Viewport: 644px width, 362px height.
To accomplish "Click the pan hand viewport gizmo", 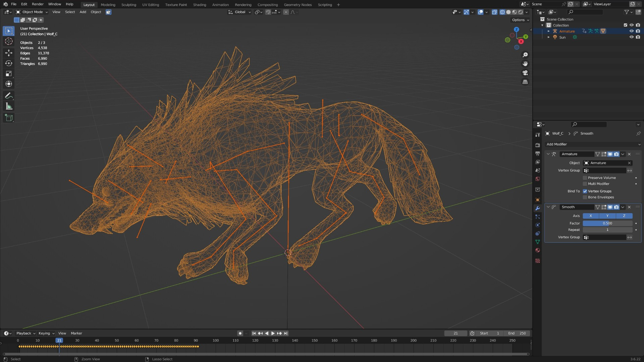I will [x=525, y=64].
